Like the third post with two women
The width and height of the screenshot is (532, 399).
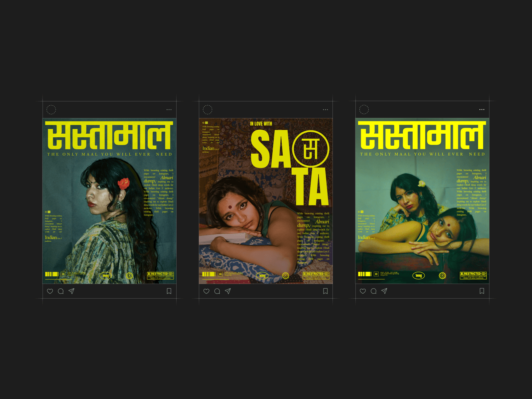pyautogui.click(x=363, y=291)
